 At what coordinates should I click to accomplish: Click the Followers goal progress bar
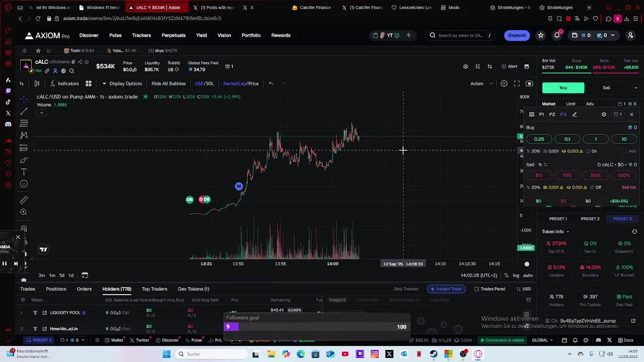(316, 327)
